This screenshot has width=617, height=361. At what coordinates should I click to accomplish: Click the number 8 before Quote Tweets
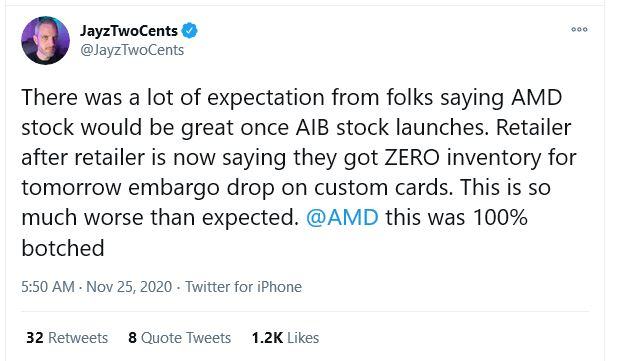132,338
